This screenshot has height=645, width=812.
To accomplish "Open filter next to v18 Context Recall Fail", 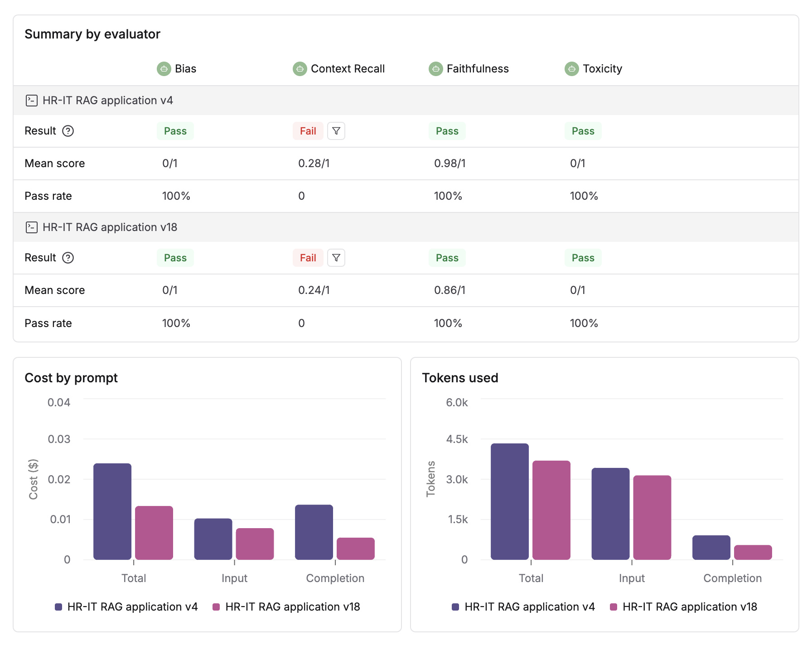I will pyautogui.click(x=336, y=258).
